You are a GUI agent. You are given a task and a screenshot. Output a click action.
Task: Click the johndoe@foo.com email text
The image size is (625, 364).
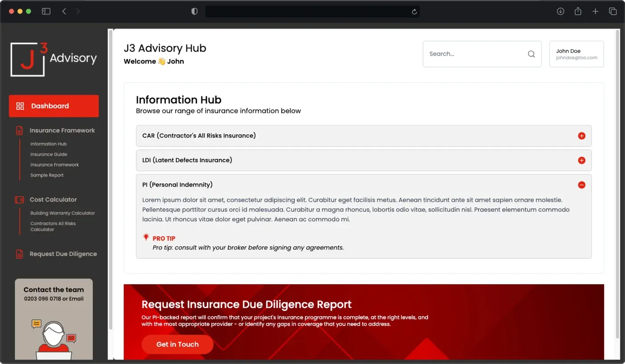tap(576, 58)
